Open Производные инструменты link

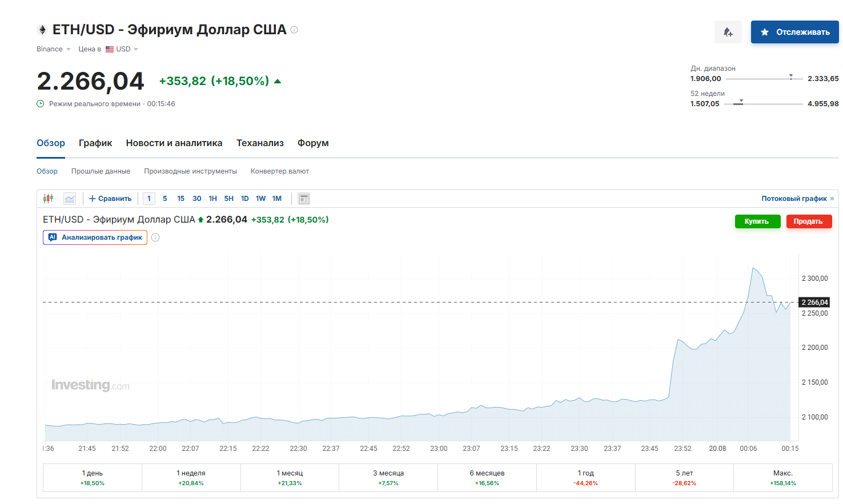190,171
